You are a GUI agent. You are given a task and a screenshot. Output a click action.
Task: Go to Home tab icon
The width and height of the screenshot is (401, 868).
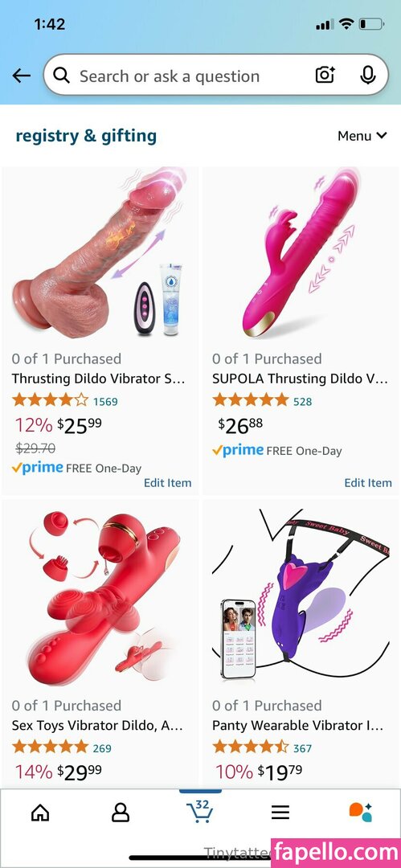pyautogui.click(x=40, y=812)
